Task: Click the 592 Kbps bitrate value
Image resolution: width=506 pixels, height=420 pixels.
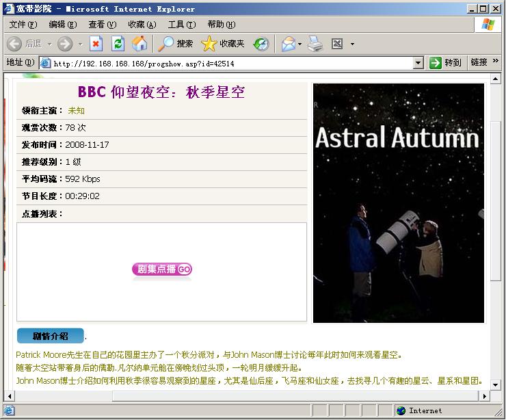Action: tap(83, 179)
